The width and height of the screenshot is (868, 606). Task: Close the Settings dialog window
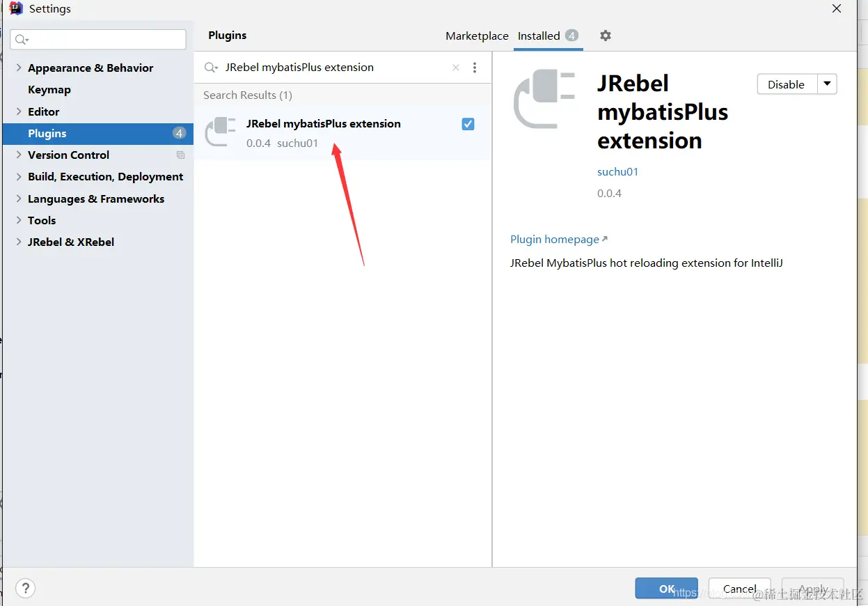tap(836, 8)
